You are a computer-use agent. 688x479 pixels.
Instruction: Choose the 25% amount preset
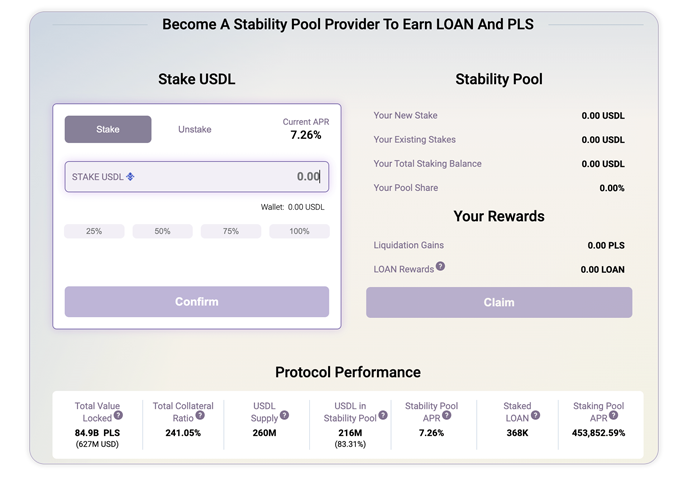[94, 231]
